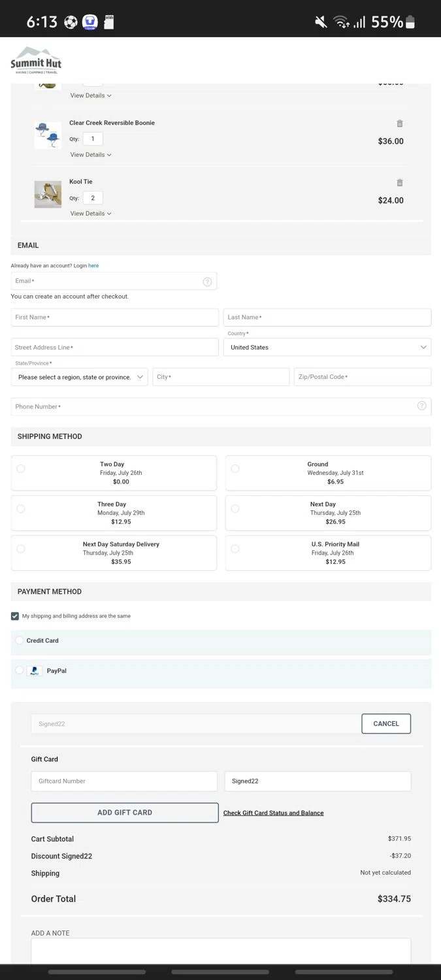Select Two Day shipping option
Viewport: 441px width, 980px height.
21,468
